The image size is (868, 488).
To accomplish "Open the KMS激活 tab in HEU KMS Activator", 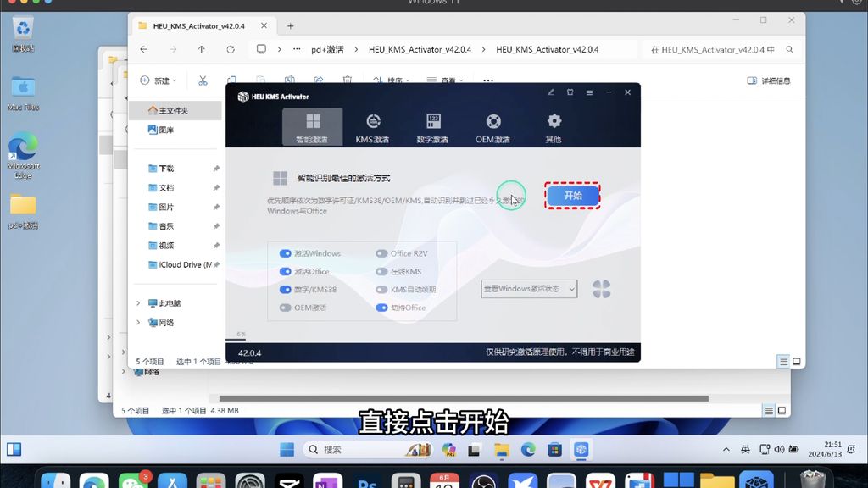I will (x=373, y=128).
